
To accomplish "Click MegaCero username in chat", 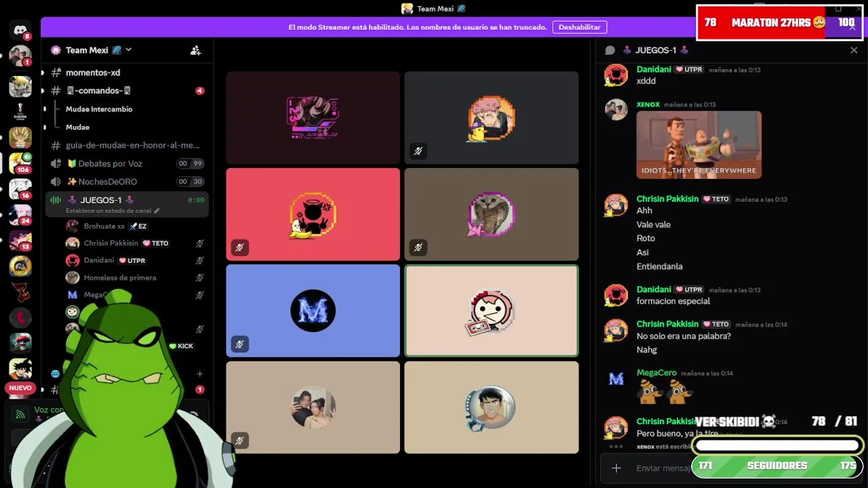I will (x=656, y=373).
